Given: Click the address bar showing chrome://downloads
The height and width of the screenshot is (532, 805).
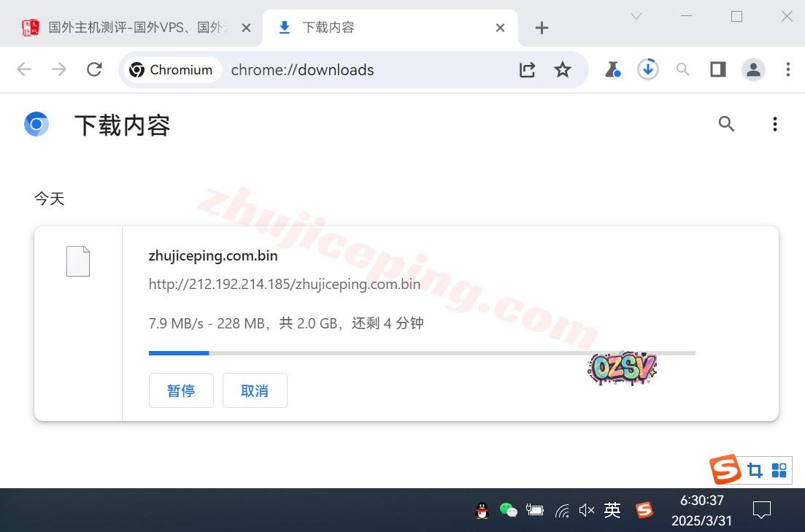Looking at the screenshot, I should pyautogui.click(x=365, y=69).
